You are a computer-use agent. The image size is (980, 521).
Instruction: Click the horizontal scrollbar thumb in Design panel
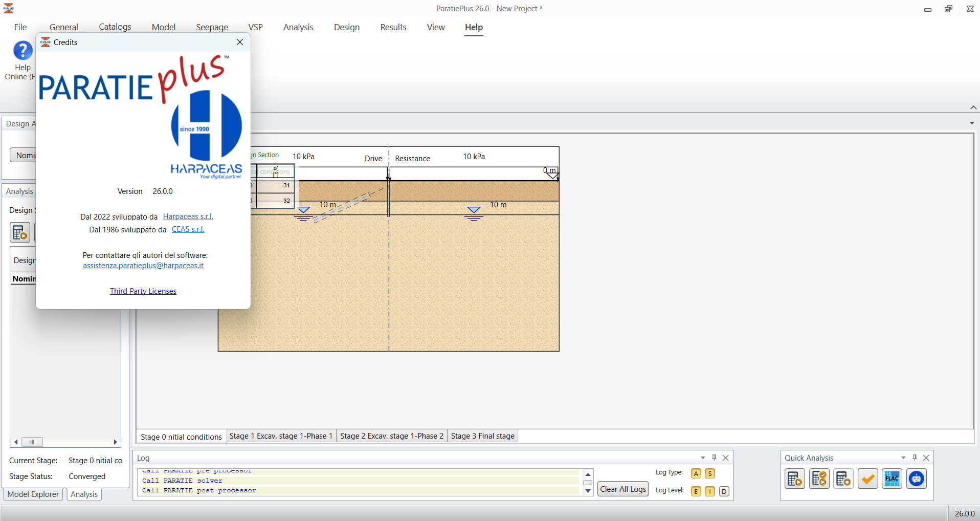(x=32, y=442)
